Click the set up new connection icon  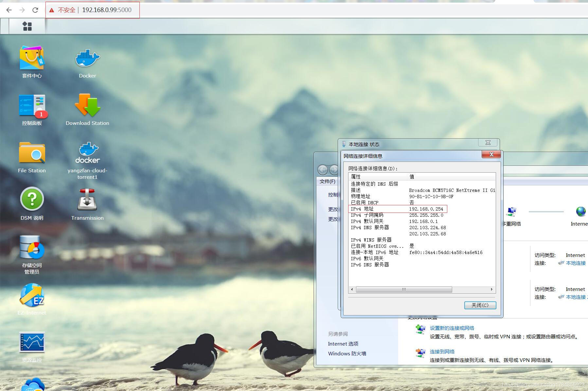click(420, 329)
